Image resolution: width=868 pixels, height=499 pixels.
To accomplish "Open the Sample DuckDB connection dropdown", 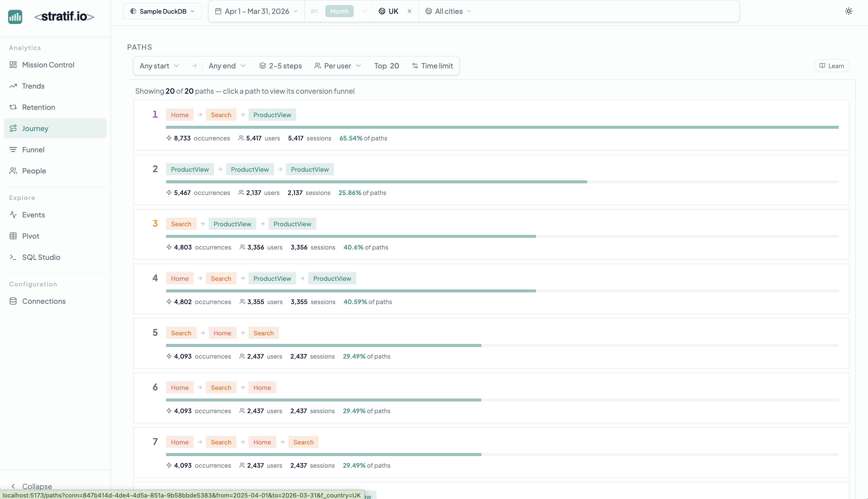I will (x=162, y=11).
